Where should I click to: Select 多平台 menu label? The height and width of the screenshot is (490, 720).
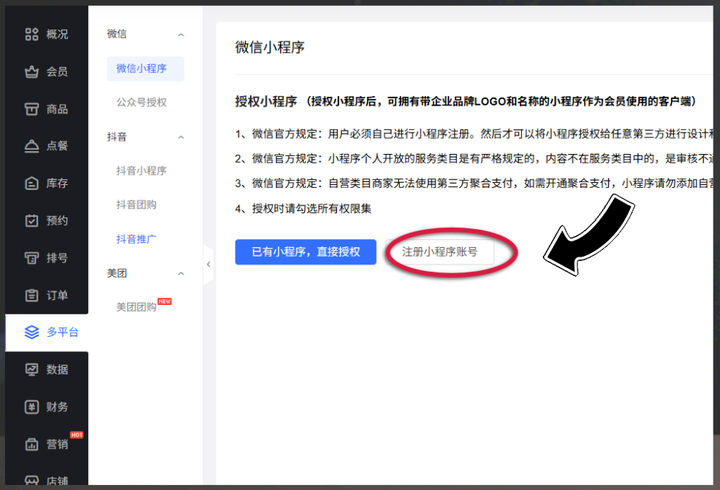63,332
